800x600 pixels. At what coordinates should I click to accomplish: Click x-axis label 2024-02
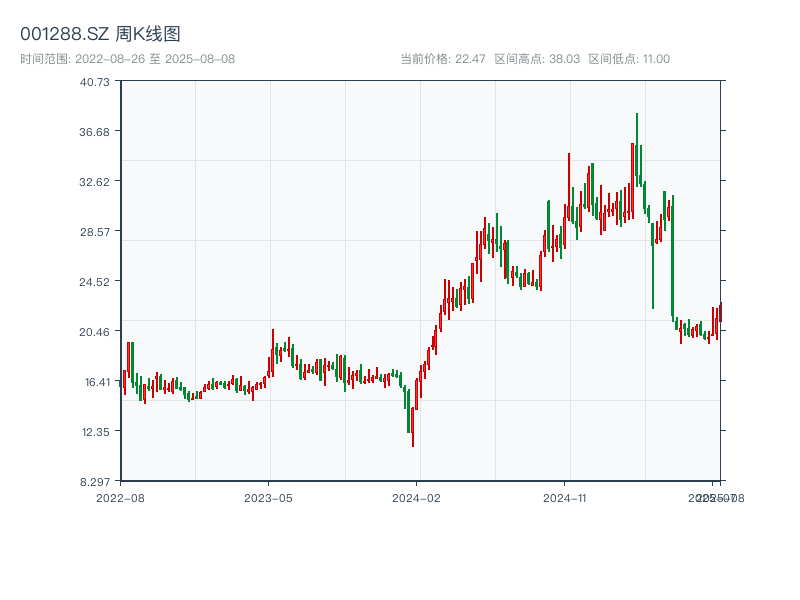pos(416,498)
